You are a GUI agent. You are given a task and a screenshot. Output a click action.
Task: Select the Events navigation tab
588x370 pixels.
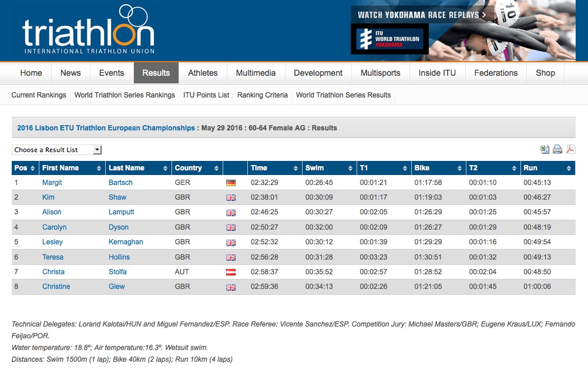click(x=111, y=73)
